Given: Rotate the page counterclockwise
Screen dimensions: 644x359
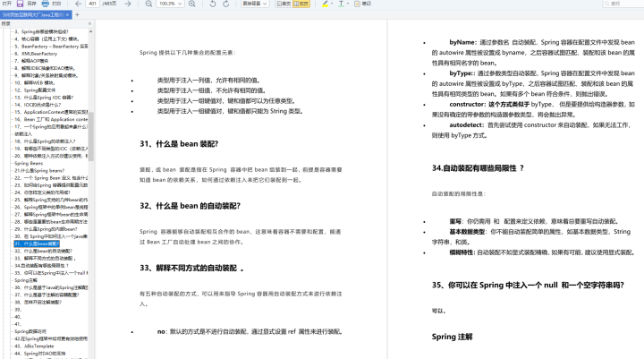Looking at the screenshot, I should point(212,4).
